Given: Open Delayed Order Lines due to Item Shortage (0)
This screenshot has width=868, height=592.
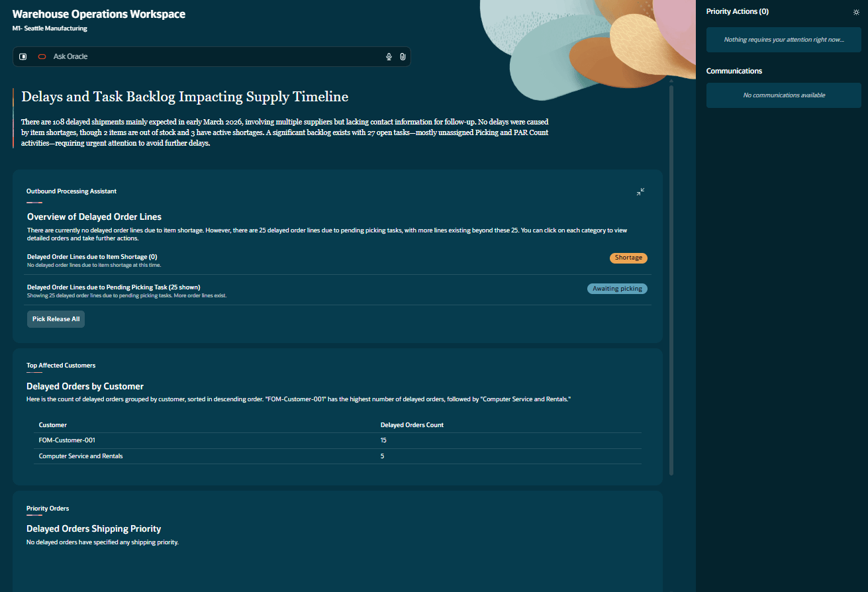Looking at the screenshot, I should click(x=92, y=257).
